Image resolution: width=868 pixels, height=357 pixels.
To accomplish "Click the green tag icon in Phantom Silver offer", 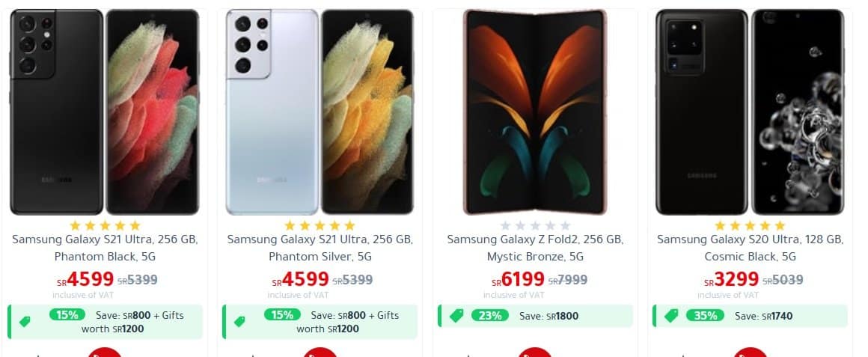I will (239, 322).
